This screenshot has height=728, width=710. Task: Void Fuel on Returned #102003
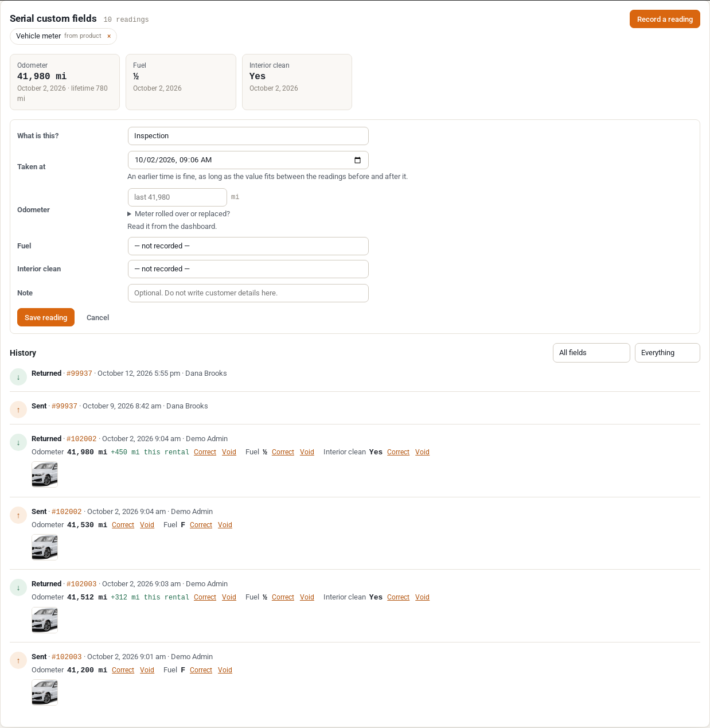(x=307, y=597)
